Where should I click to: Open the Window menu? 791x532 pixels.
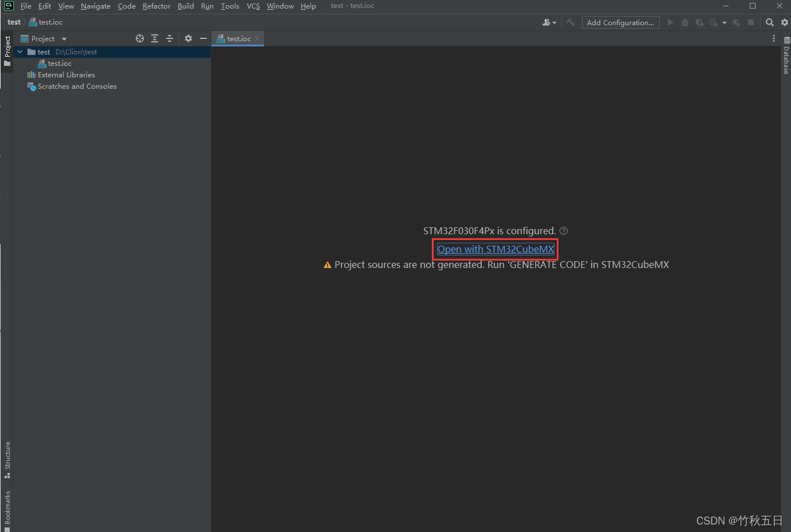pos(280,6)
